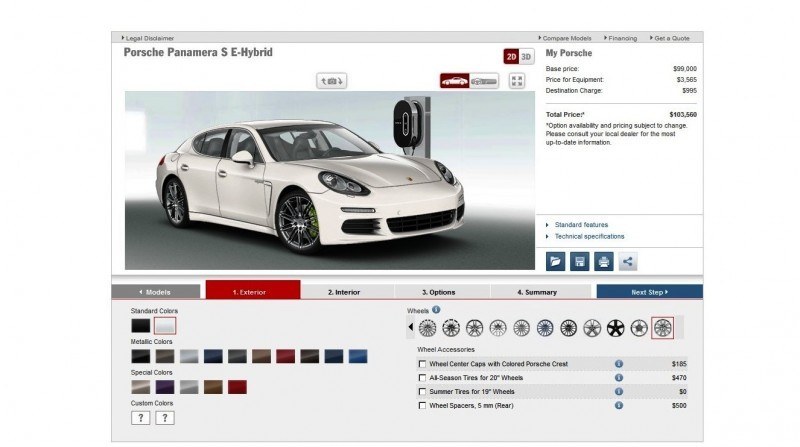Screen dimensions: 800x447
Task: Open info icon for Wheel Center Caps row
Action: pyautogui.click(x=618, y=364)
